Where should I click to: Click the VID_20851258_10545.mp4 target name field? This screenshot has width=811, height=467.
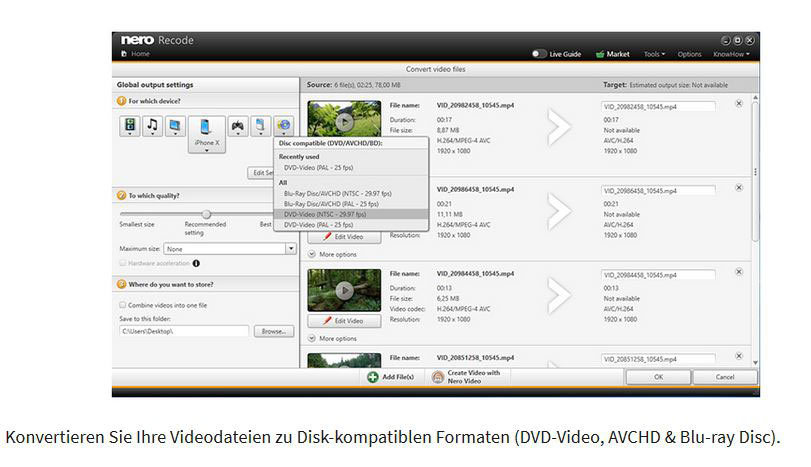pos(658,359)
